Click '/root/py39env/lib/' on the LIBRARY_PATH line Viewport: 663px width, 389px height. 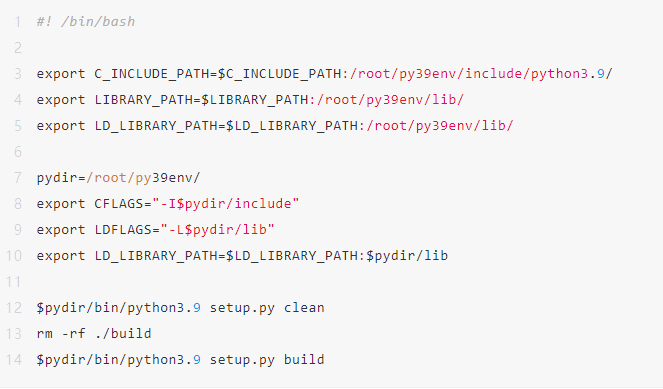click(x=390, y=100)
